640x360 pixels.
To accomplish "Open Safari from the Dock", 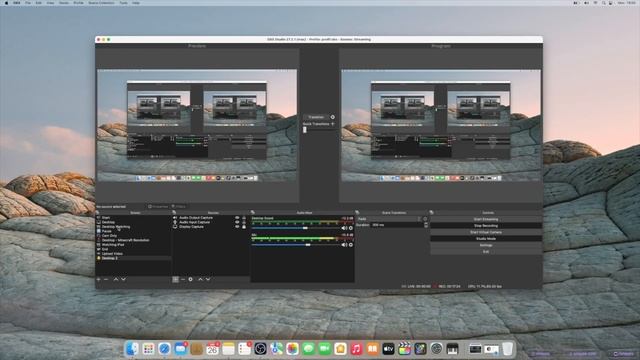I will (164, 349).
